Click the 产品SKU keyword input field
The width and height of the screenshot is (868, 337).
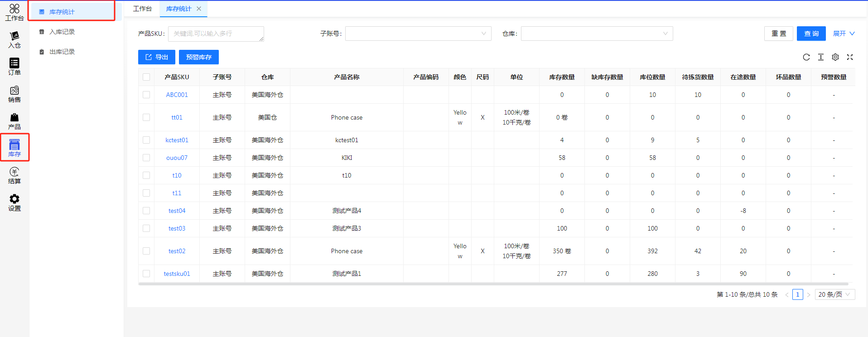tap(216, 34)
